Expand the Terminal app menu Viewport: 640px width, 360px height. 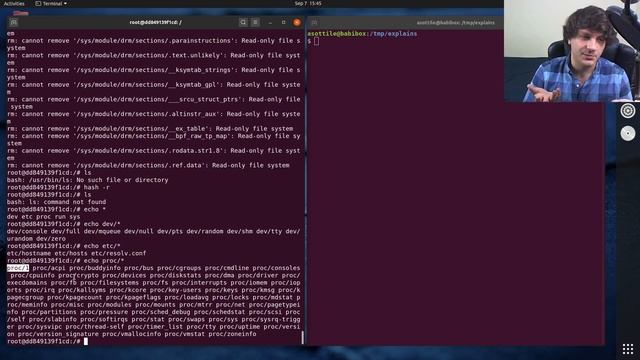pos(51,3)
